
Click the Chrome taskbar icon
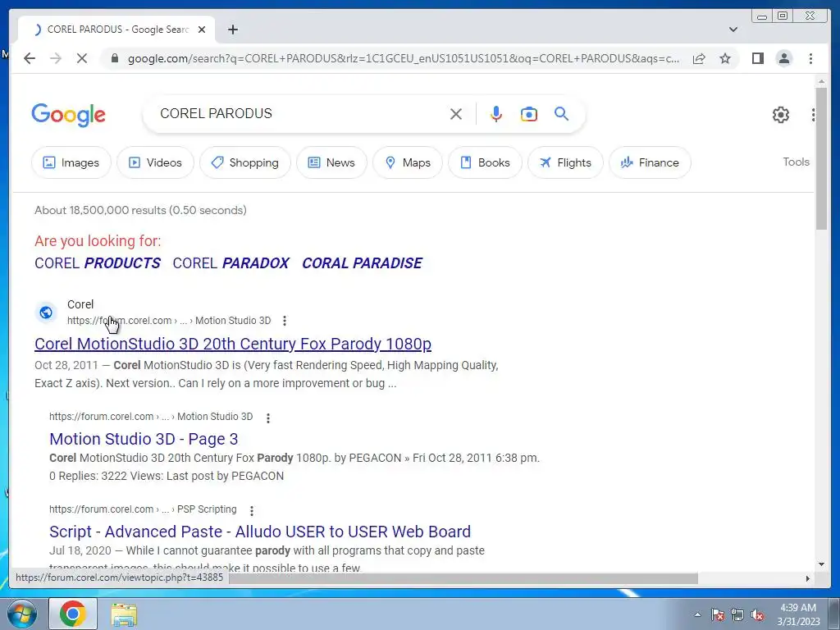click(73, 614)
